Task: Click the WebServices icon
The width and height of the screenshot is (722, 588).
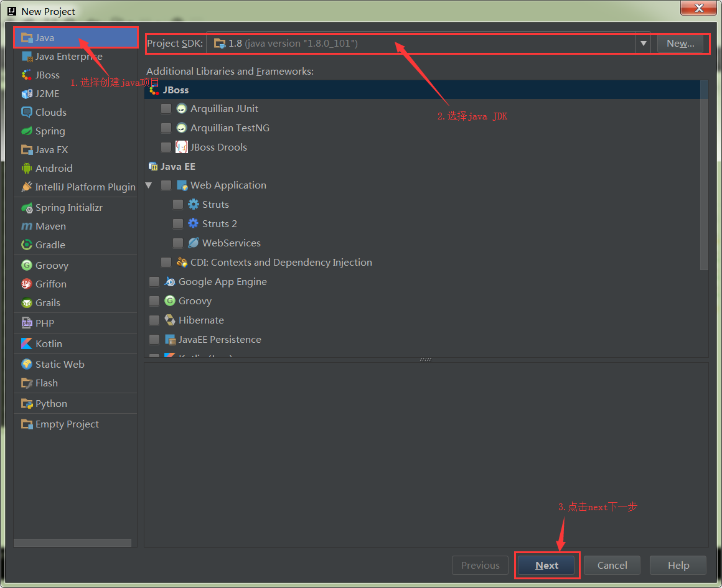Action: click(194, 243)
